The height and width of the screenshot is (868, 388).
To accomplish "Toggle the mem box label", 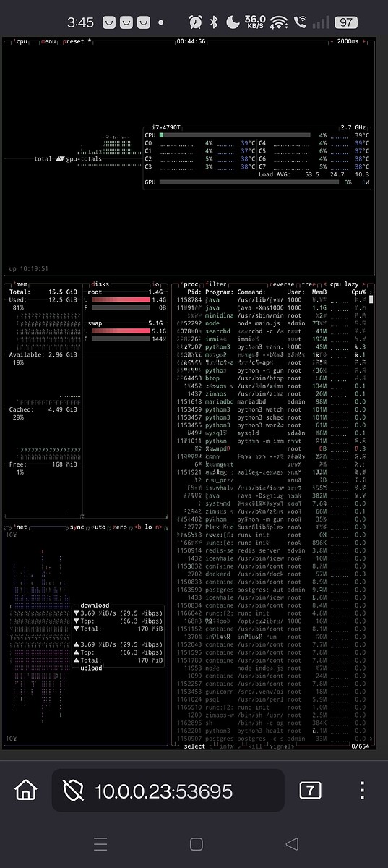I will 21,284.
